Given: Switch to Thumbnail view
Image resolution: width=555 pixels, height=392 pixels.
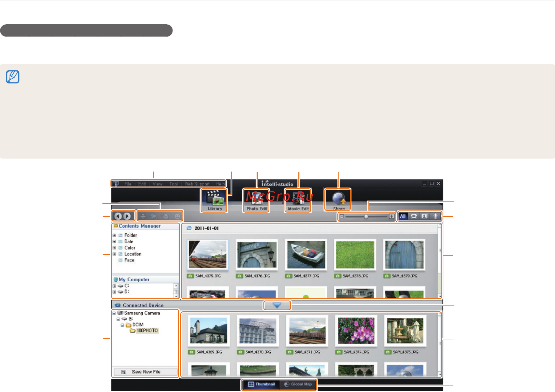Looking at the screenshot, I should point(261,384).
